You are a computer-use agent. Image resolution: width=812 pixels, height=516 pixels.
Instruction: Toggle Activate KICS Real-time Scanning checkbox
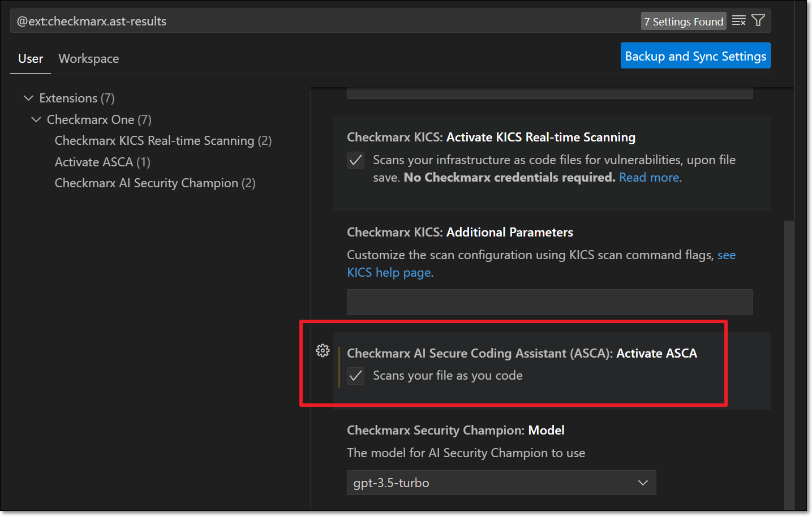click(x=355, y=161)
